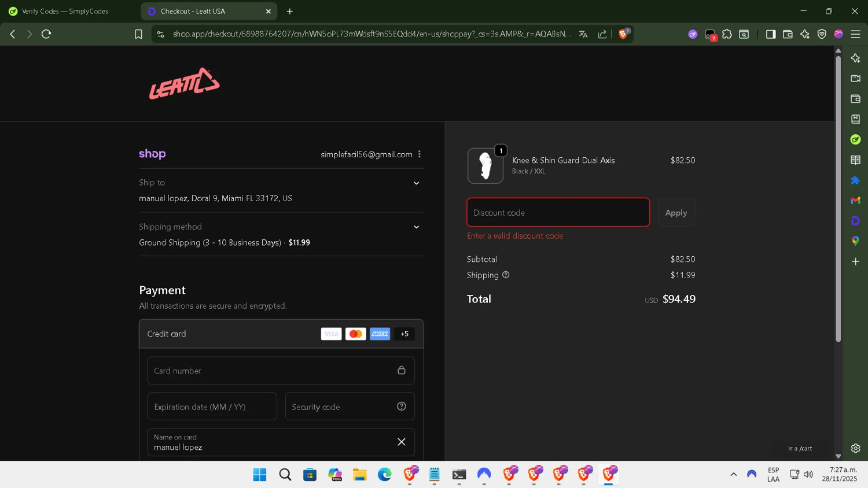Open the Shop Pay logo link
Viewport: 868px width, 488px height.
coord(152,154)
